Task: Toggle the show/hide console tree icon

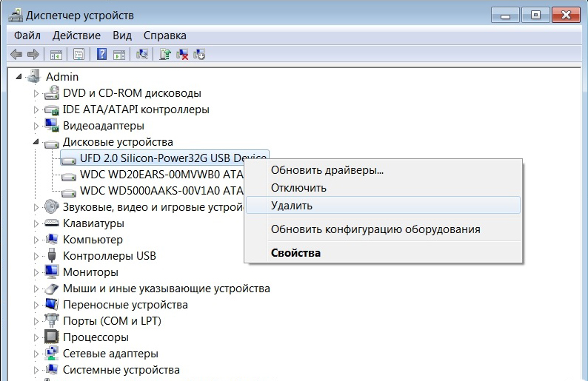Action: tap(56, 55)
